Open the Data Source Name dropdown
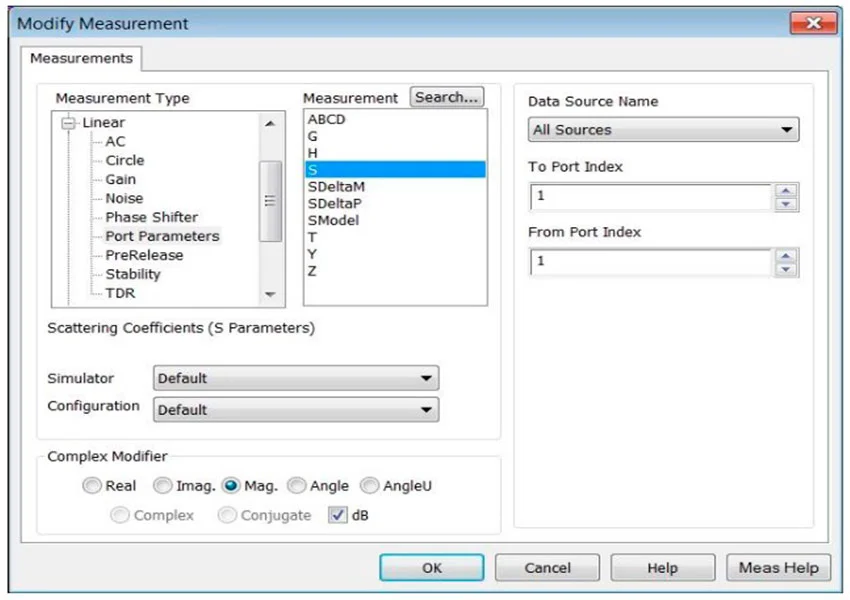This screenshot has width=850, height=600. click(x=663, y=130)
